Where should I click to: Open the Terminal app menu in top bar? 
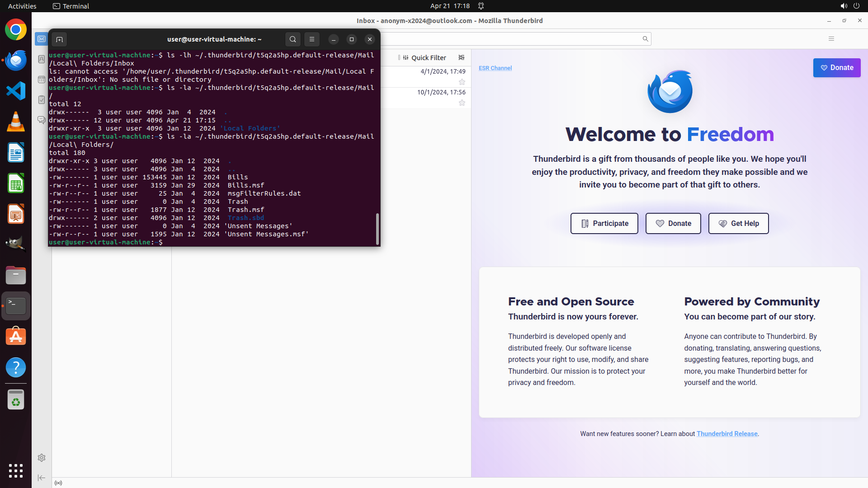tap(71, 6)
